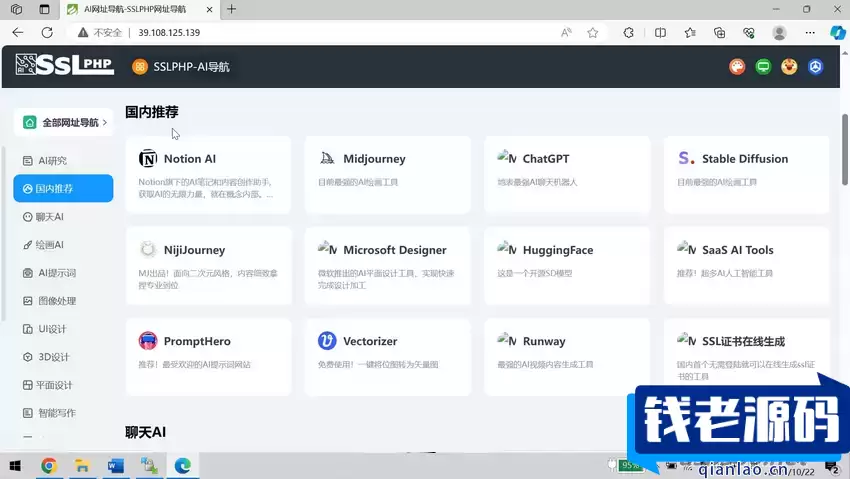Open the Stable Diffusion card
Viewport: 850px width, 479px height.
tap(746, 174)
